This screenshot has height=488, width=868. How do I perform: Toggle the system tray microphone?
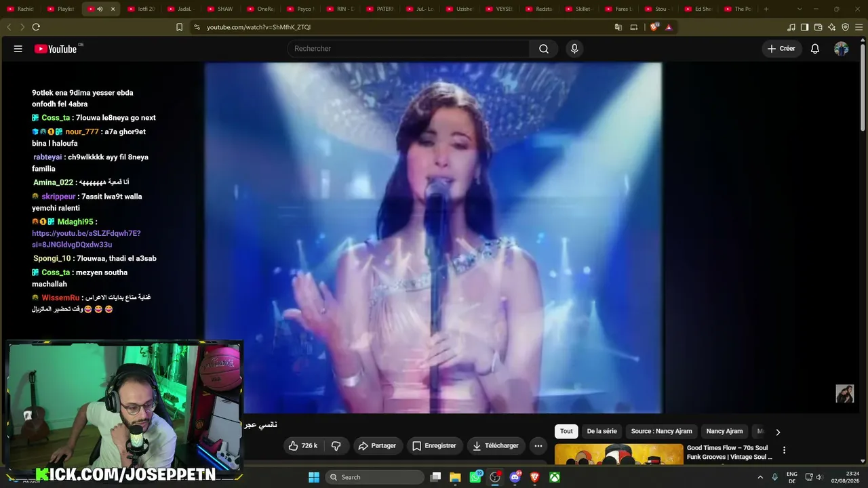(774, 477)
